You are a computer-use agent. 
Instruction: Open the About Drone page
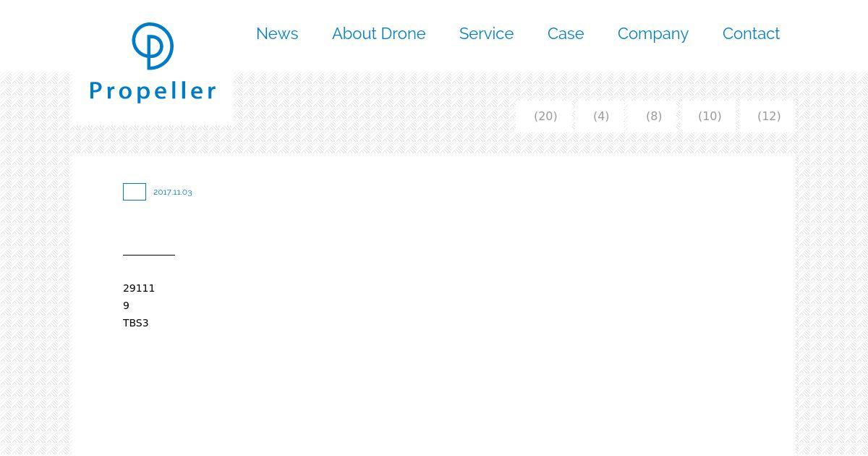point(378,34)
